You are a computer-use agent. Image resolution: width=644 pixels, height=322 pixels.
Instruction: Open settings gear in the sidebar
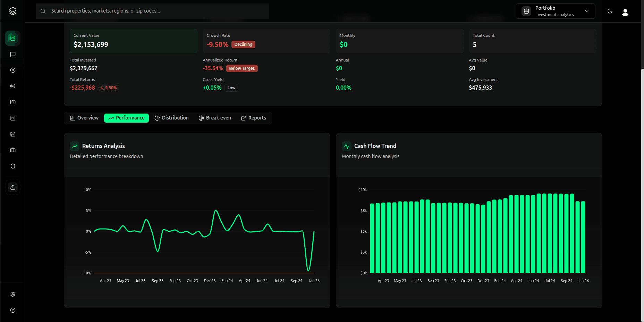(13, 294)
